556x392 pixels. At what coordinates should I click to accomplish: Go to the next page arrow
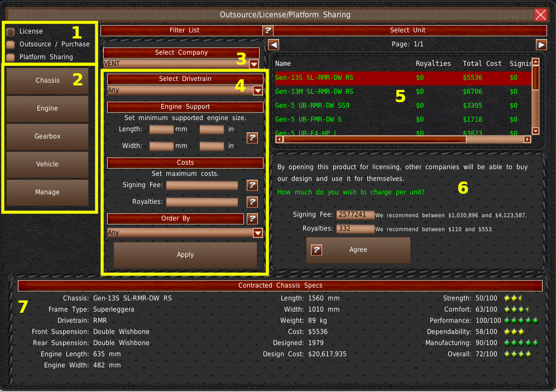(541, 45)
